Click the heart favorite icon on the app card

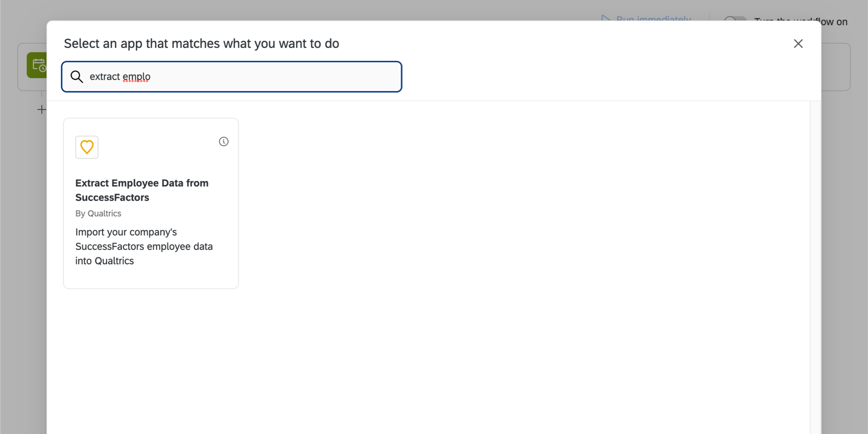click(x=86, y=147)
